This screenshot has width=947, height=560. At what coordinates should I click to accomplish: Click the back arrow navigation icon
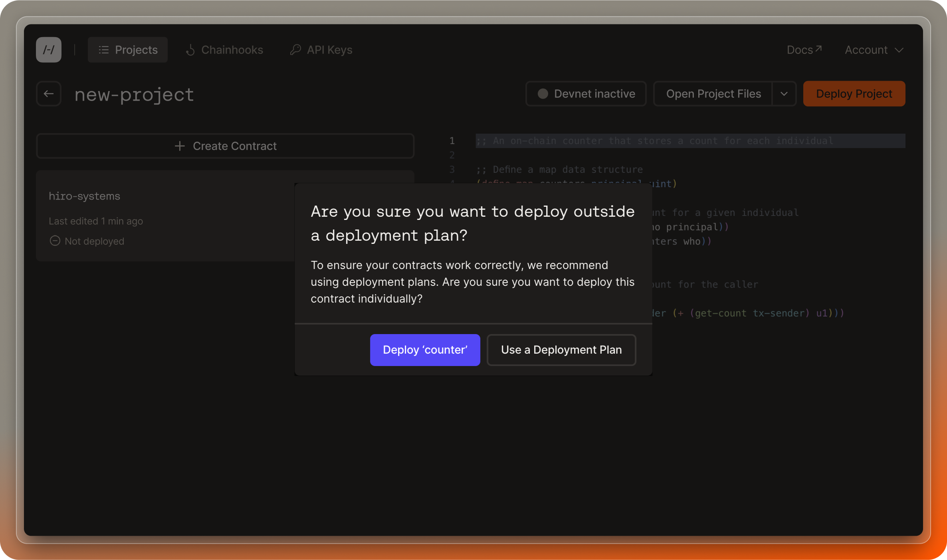click(x=50, y=93)
